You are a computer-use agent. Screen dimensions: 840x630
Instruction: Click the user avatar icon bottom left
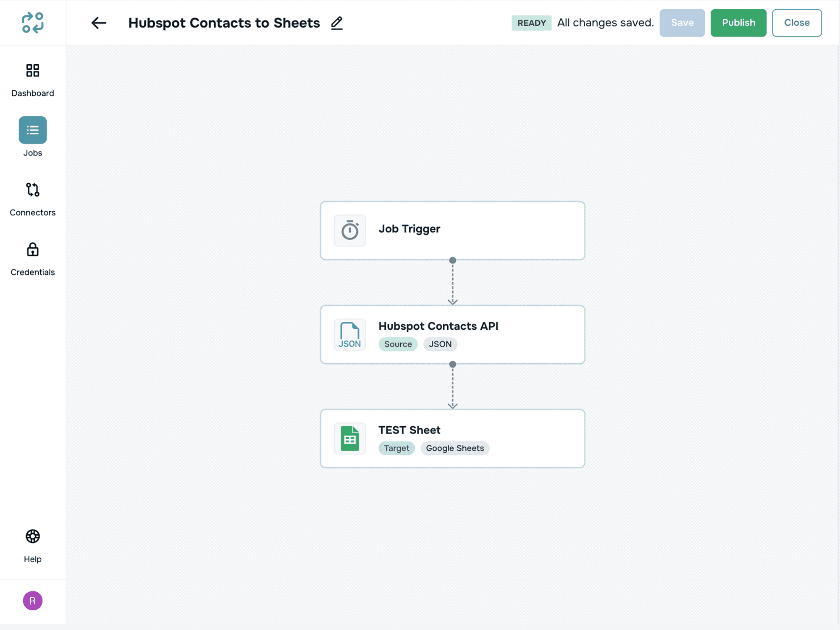pyautogui.click(x=32, y=600)
